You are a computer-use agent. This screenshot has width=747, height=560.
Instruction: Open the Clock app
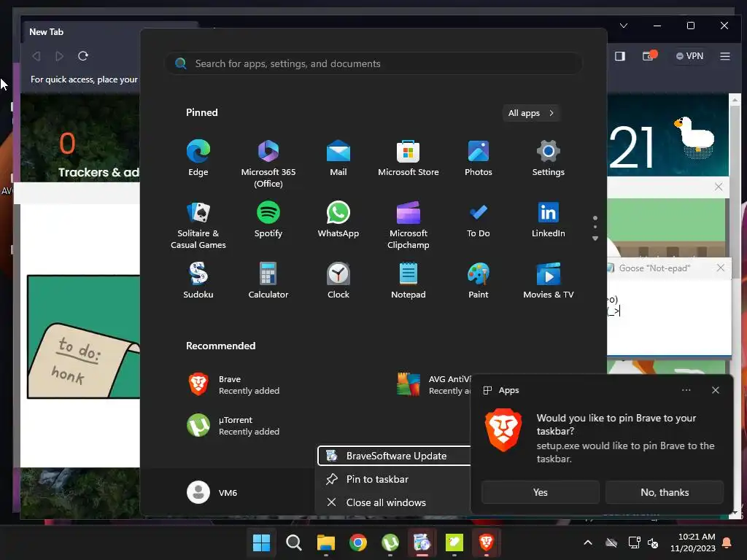[x=338, y=281]
